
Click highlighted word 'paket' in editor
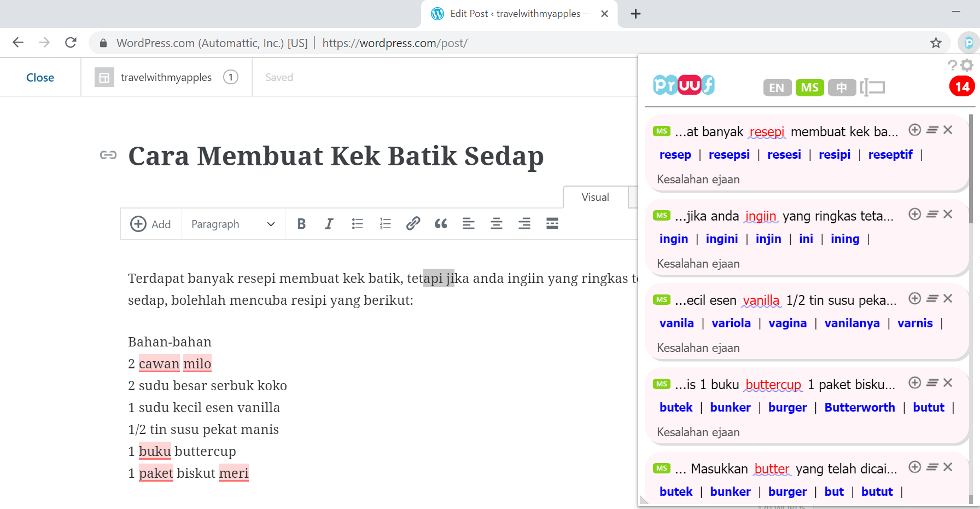point(156,473)
